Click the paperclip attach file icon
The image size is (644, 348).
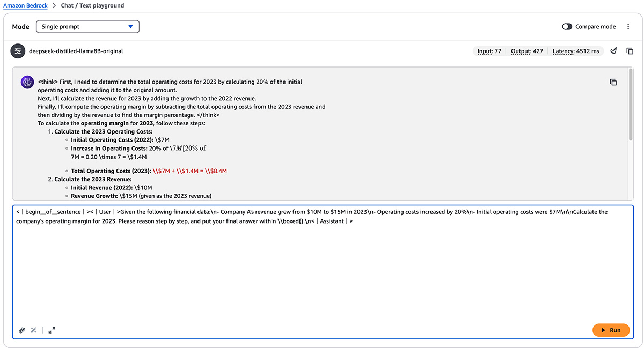point(22,330)
